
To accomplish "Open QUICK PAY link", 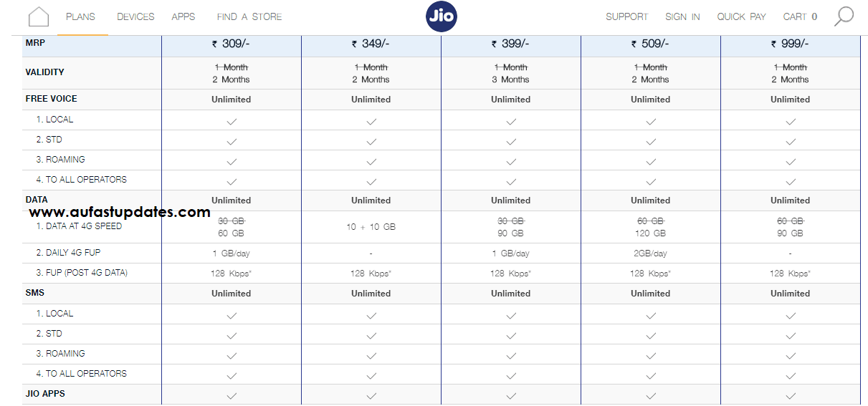I will point(742,16).
